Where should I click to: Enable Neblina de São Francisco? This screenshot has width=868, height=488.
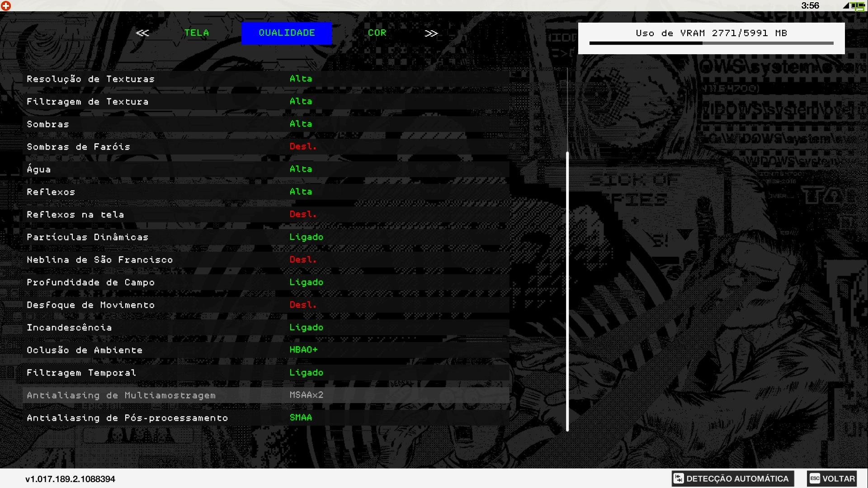[266, 259]
